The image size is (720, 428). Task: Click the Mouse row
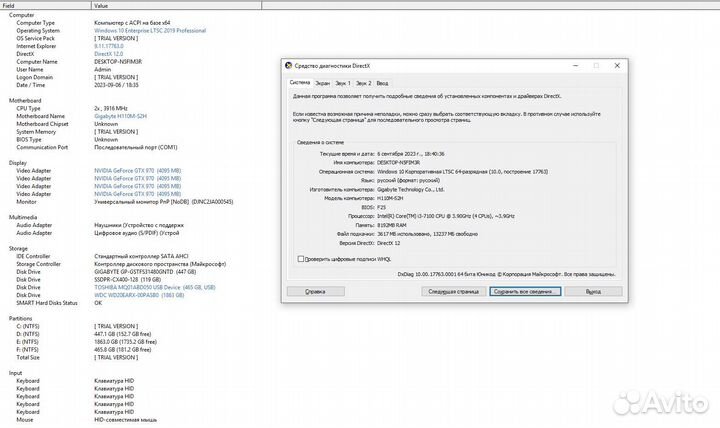click(x=87, y=420)
